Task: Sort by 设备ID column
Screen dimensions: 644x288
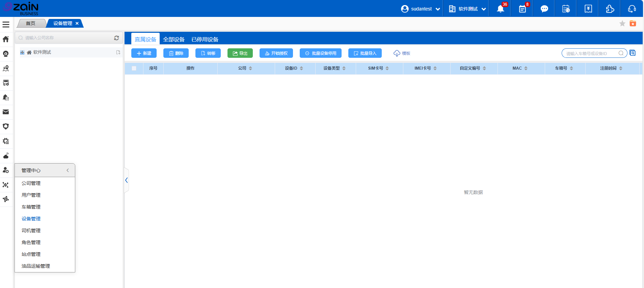Action: [x=301, y=68]
